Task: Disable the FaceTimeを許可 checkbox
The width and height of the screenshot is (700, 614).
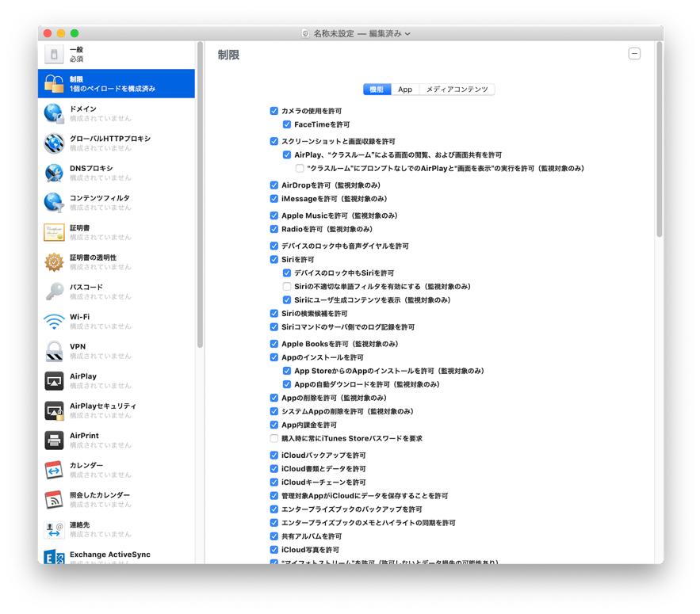Action: pyautogui.click(x=288, y=124)
